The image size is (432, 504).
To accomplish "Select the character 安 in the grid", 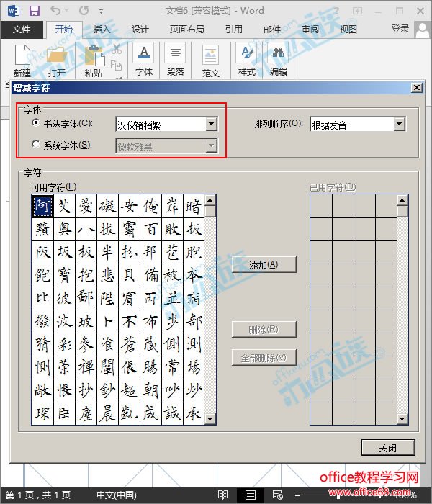I will (129, 206).
